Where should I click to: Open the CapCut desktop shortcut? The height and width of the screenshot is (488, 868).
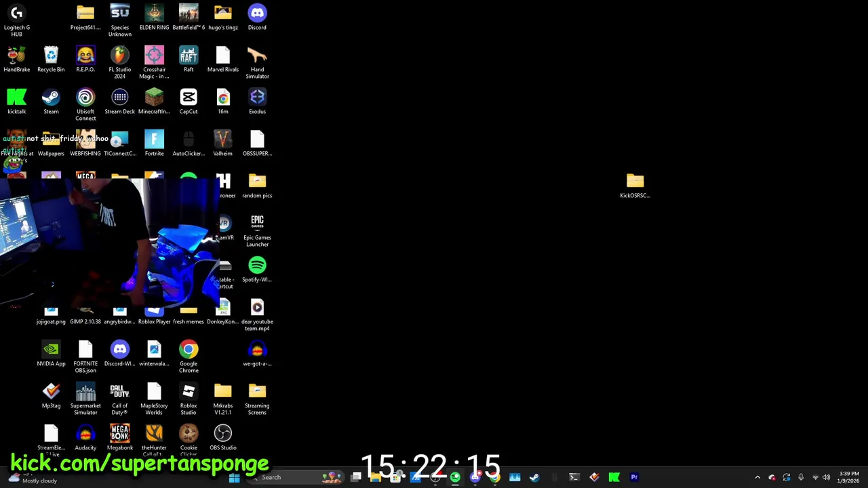[x=189, y=102]
